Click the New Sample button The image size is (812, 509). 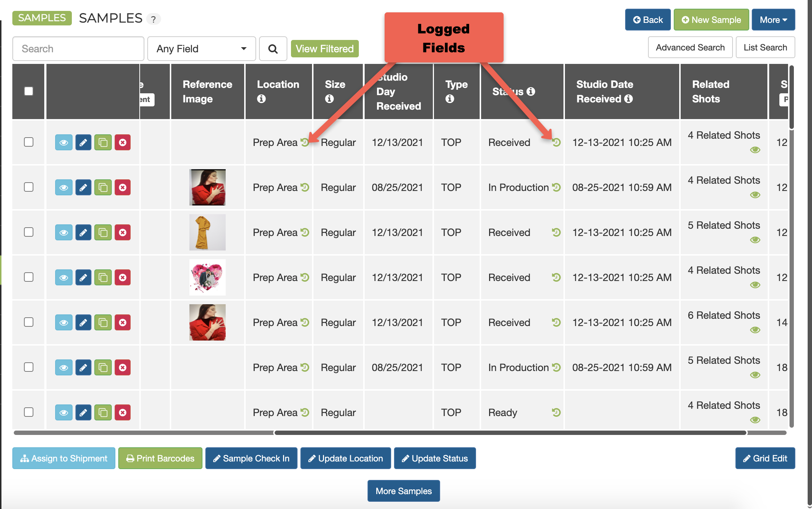click(x=711, y=20)
